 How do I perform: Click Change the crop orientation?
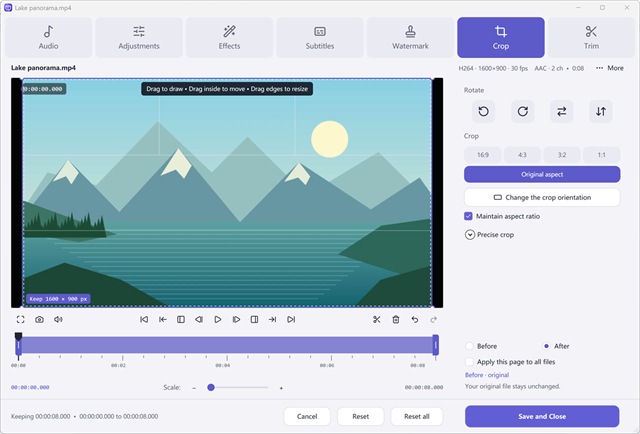coord(542,198)
